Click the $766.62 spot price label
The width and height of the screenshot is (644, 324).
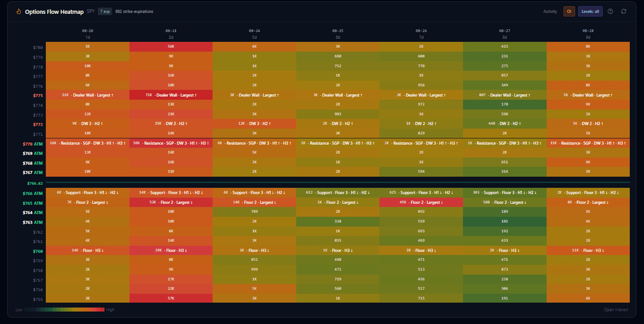coord(35,183)
